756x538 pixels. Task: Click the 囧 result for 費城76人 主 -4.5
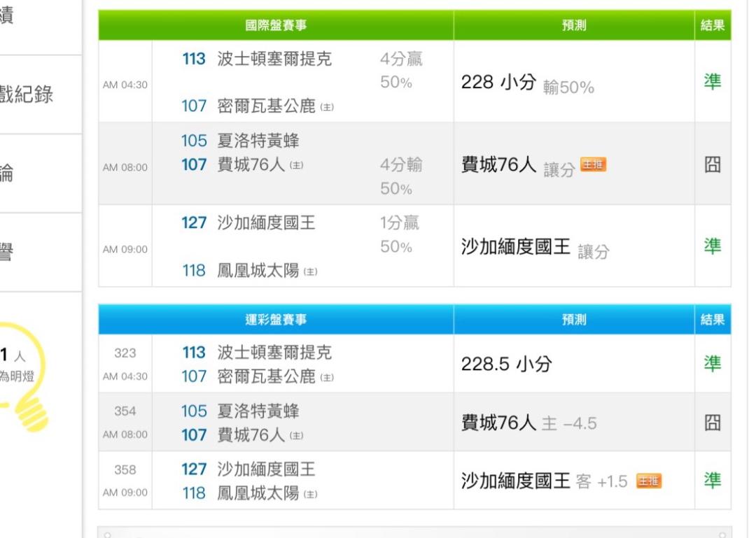tap(713, 423)
